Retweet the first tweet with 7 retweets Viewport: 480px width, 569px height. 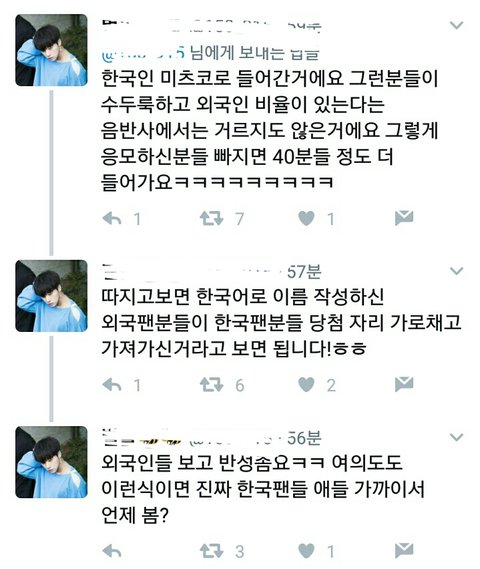click(212, 218)
